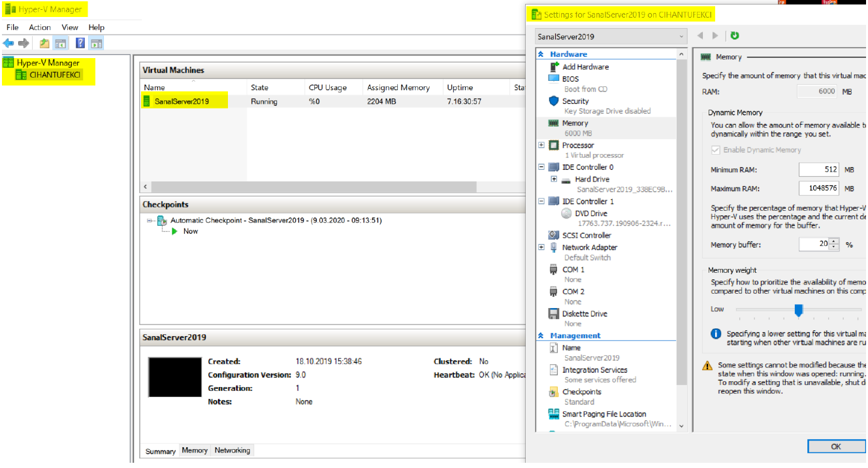This screenshot has height=468, width=868.
Task: Click the Minimum RAM input field
Action: [x=819, y=170]
